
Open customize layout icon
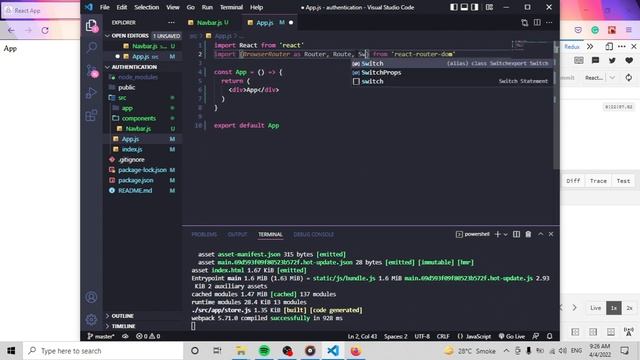tap(489, 7)
